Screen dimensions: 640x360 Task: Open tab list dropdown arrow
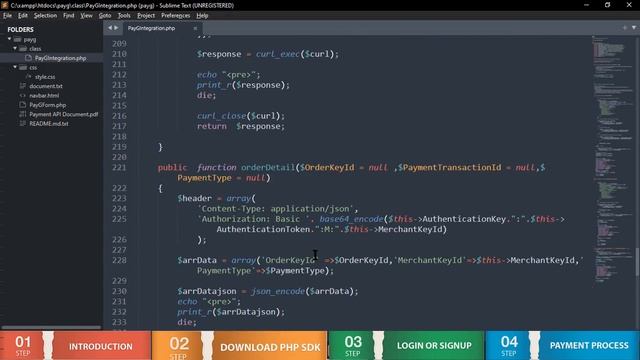coord(634,28)
